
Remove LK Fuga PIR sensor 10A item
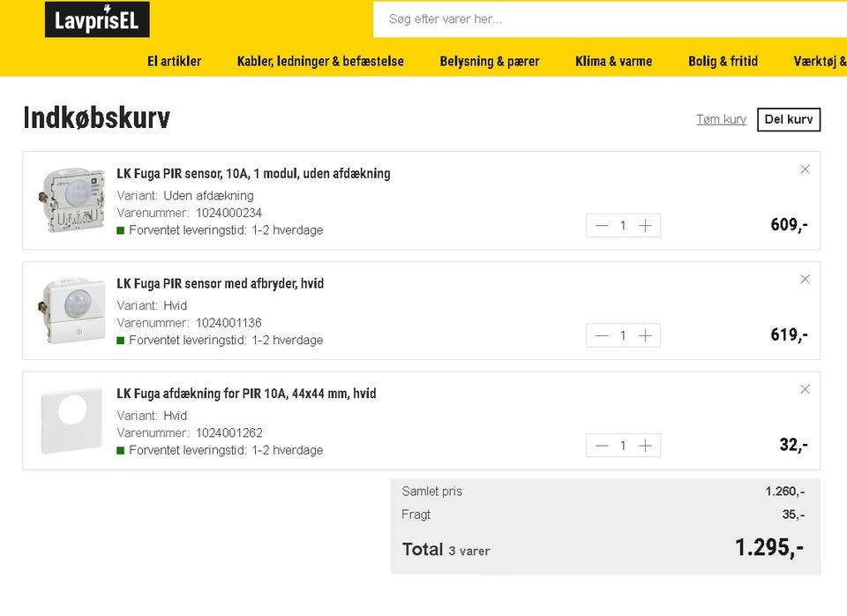click(x=805, y=169)
